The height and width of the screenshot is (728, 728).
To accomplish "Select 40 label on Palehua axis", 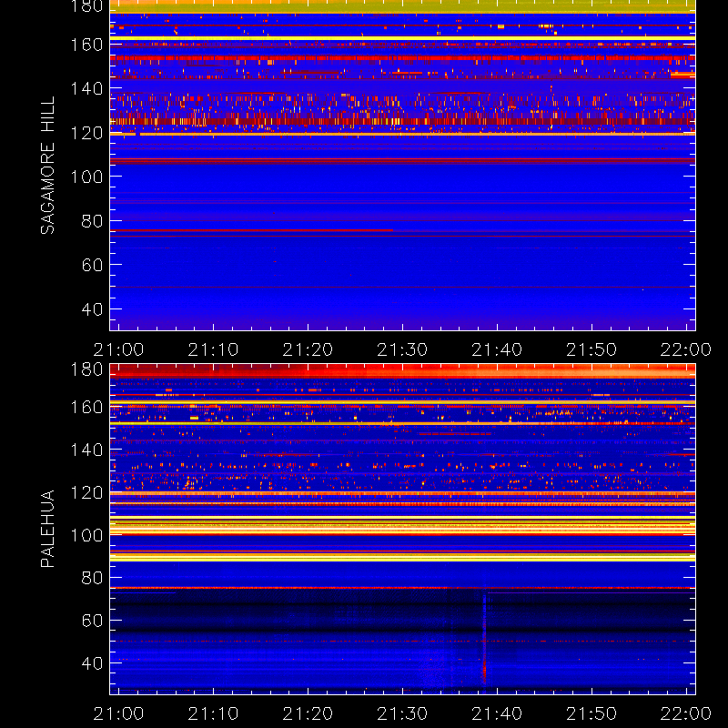I will pyautogui.click(x=92, y=663).
